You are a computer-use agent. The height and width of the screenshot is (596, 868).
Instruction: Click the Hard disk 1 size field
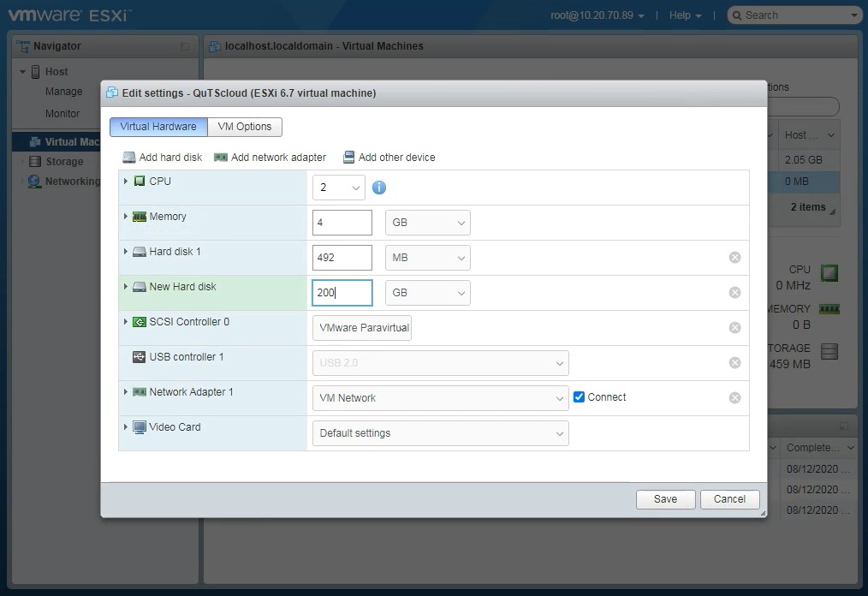pyautogui.click(x=342, y=258)
